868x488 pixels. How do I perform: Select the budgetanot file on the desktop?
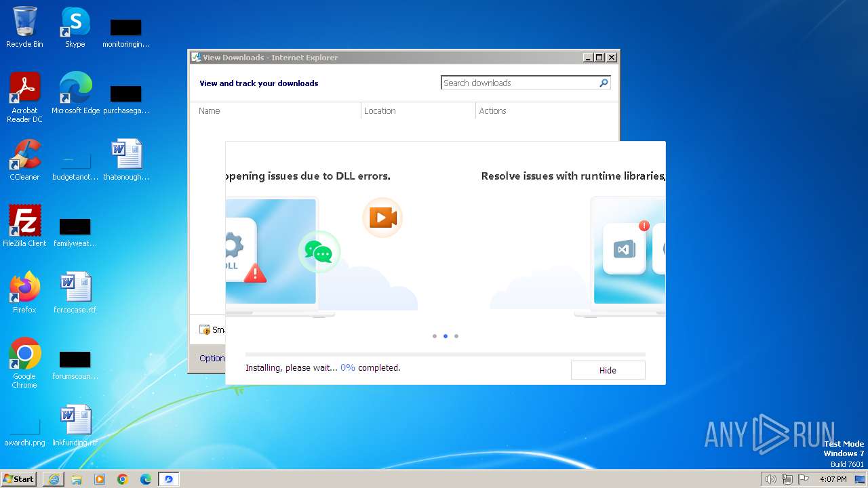(75, 165)
